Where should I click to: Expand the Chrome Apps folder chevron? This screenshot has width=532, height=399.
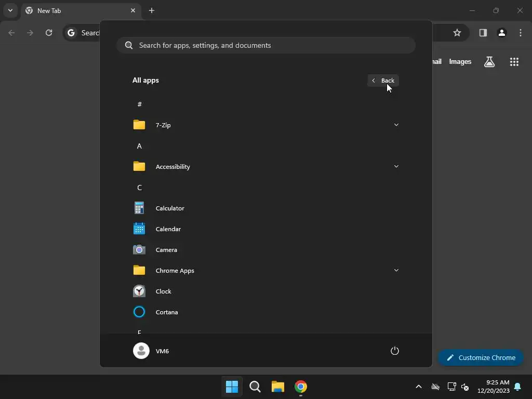[x=396, y=270]
